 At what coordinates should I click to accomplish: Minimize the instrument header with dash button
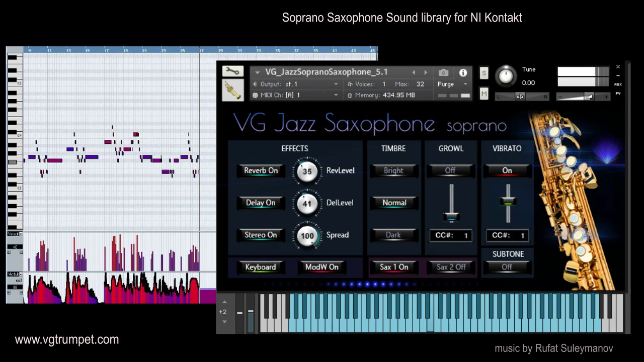618,76
